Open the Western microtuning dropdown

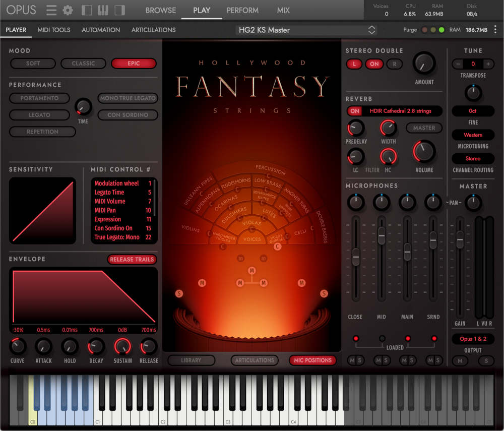[473, 135]
